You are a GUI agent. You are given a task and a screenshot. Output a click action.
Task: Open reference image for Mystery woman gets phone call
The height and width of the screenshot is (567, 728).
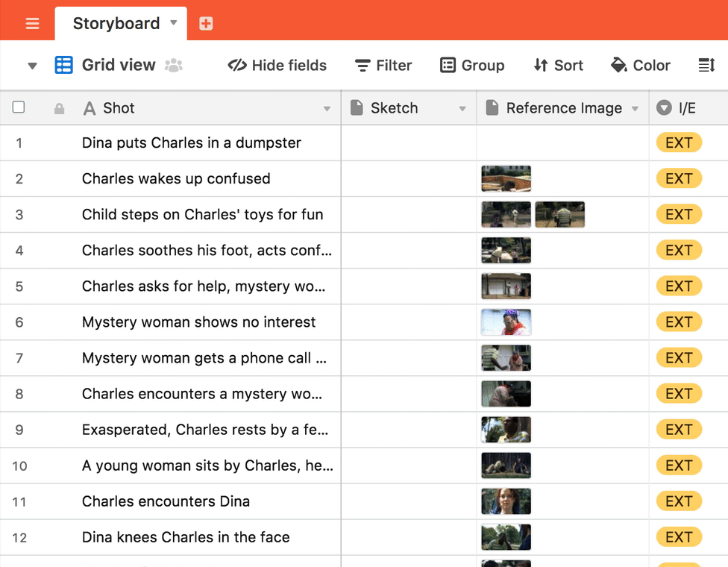click(x=506, y=358)
